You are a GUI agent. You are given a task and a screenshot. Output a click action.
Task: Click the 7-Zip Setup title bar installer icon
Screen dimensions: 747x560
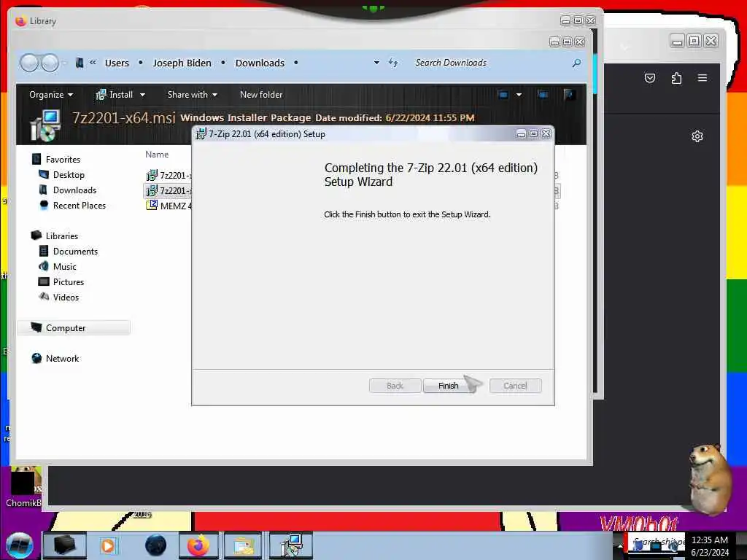(201, 134)
